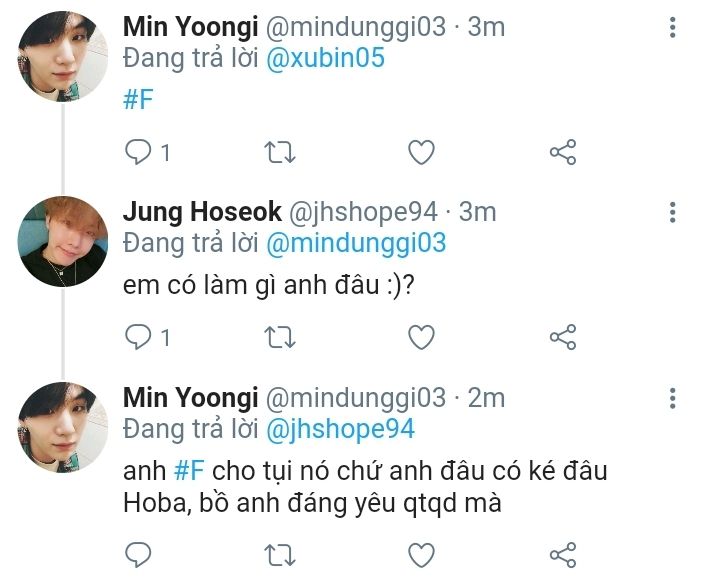Reply to Min Yoongi's #F tweet
This screenshot has height=577, width=720.
click(137, 152)
